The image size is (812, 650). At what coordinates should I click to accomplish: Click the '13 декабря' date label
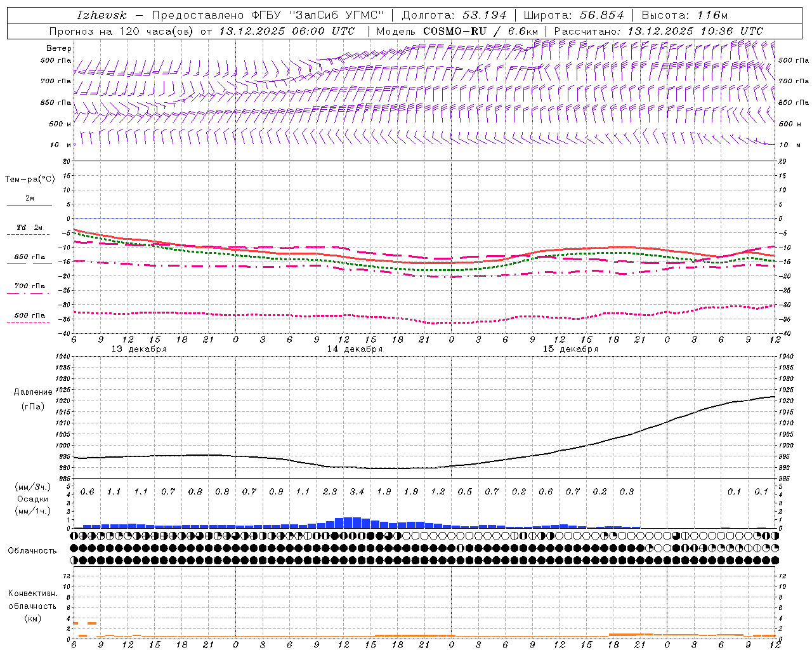[139, 349]
